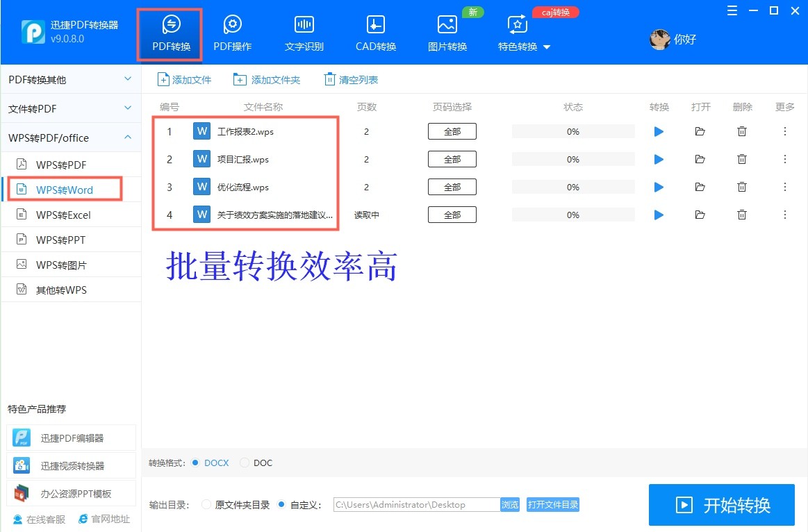
Task: Select file 工作报表2.wps in list
Action: [x=245, y=131]
